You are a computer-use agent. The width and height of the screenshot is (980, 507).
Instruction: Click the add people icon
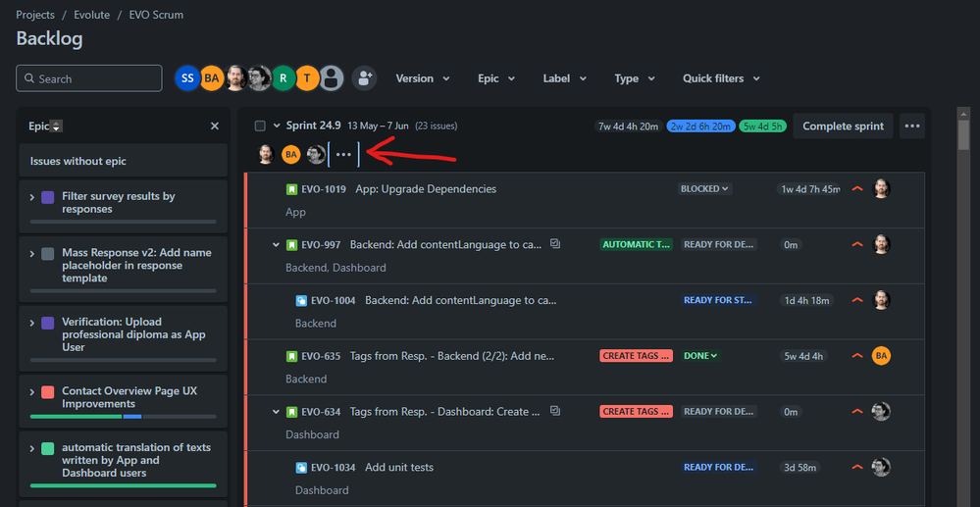364,78
